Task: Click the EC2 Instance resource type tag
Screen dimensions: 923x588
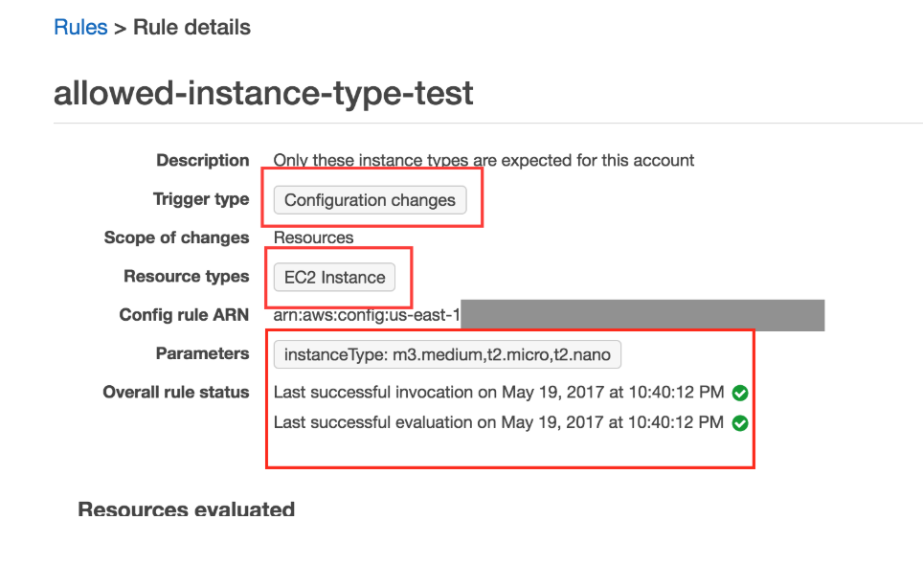Action: 334,277
